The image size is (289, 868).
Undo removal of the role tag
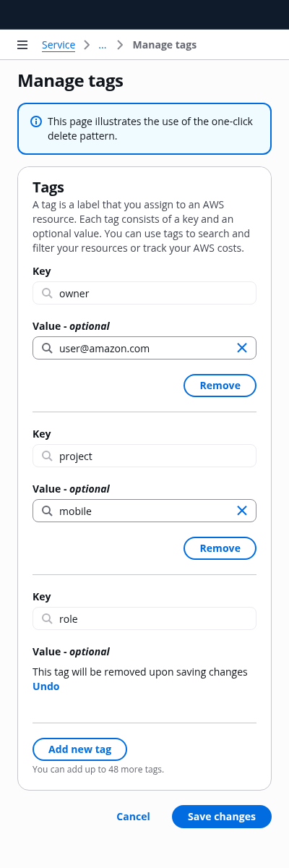click(x=46, y=686)
